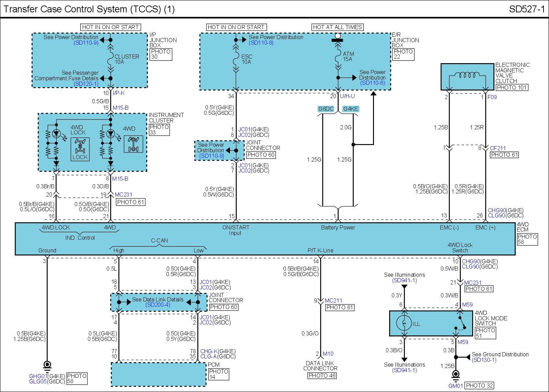
Task: Select the G4KE engine variant label
Action: tap(350, 109)
